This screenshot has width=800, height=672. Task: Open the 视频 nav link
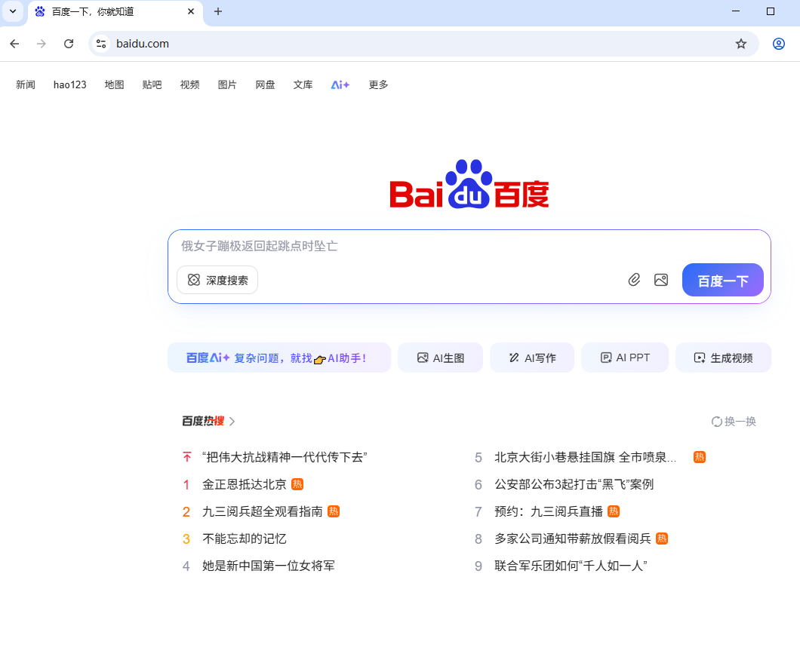189,84
